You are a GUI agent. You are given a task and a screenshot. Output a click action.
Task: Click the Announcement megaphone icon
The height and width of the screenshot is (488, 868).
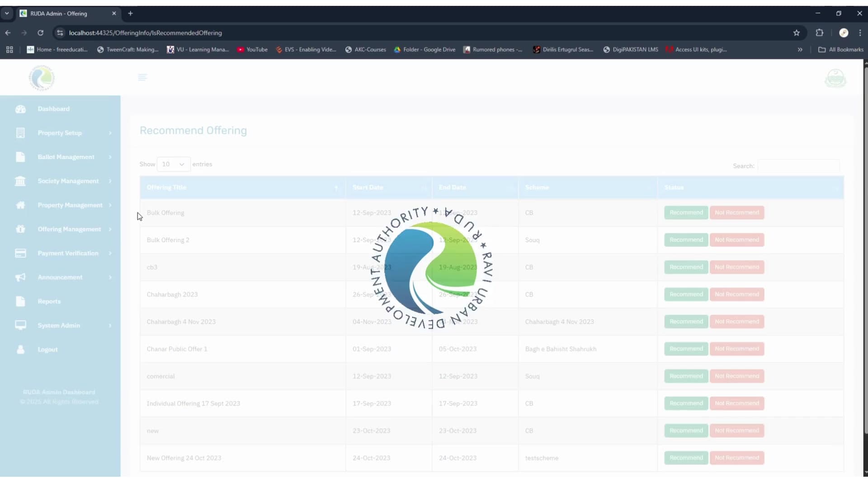coord(20,277)
